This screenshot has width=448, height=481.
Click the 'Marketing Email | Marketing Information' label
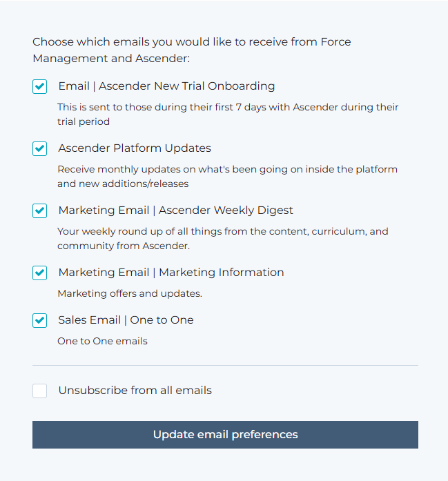(x=171, y=273)
